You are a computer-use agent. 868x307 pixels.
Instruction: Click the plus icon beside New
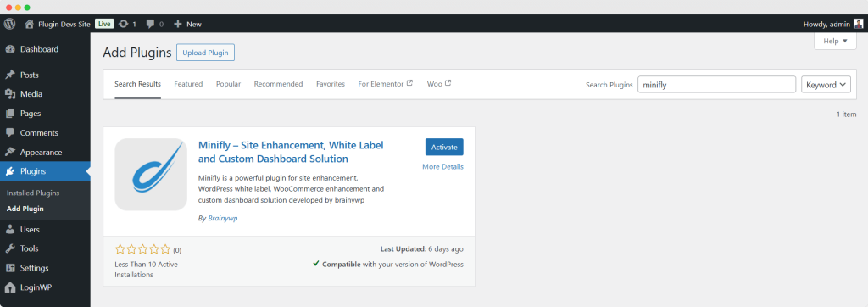tap(178, 24)
